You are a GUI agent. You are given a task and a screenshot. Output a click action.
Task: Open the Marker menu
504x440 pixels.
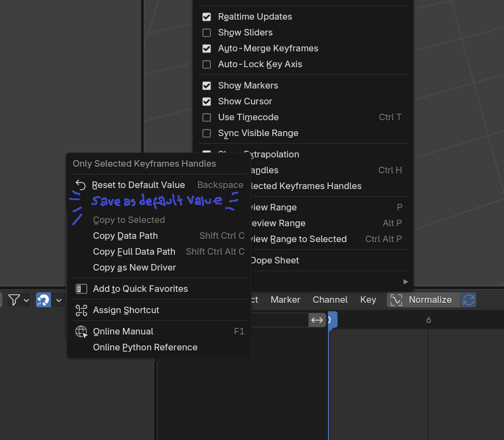click(x=285, y=300)
